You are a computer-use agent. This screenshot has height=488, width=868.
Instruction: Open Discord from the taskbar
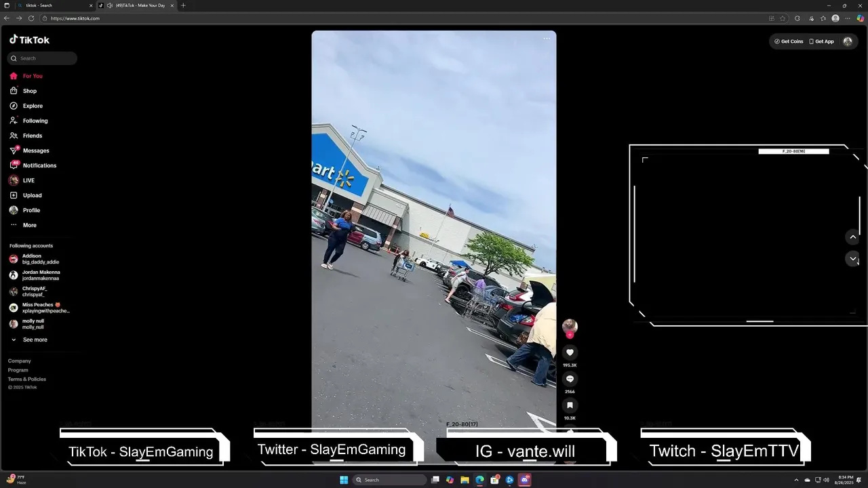(x=524, y=480)
